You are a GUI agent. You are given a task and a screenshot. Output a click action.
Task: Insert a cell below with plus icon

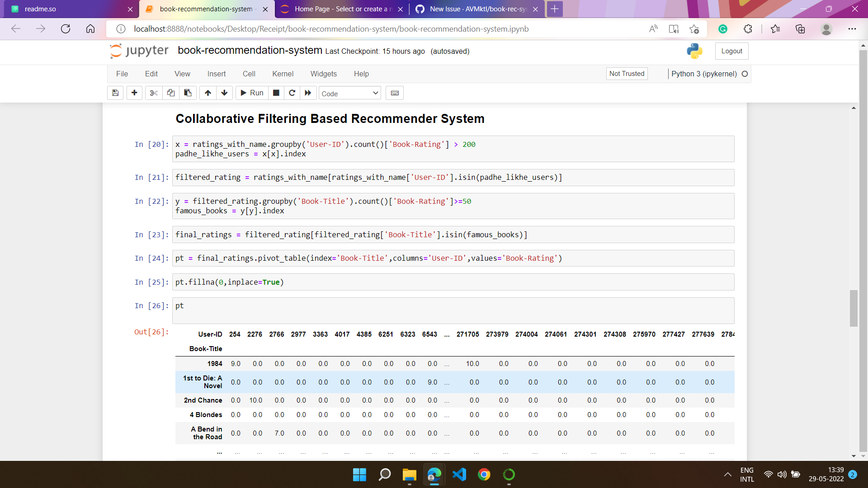(134, 93)
